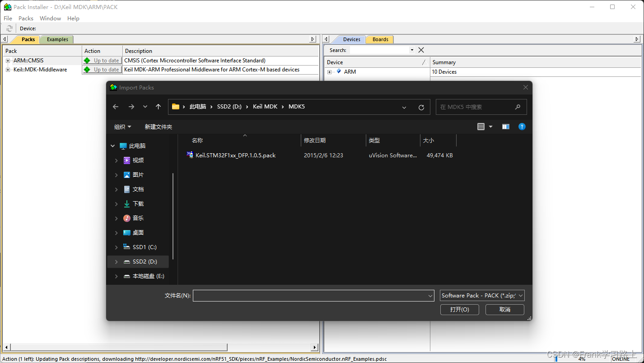644x363 pixels.
Task: Click the search magnifier icon in dialog
Action: pyautogui.click(x=518, y=107)
